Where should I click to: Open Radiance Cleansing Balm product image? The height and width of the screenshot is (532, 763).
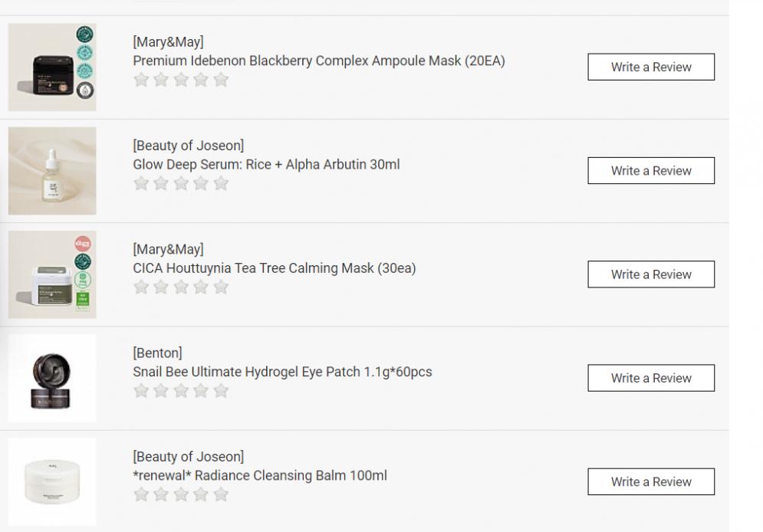click(x=52, y=481)
